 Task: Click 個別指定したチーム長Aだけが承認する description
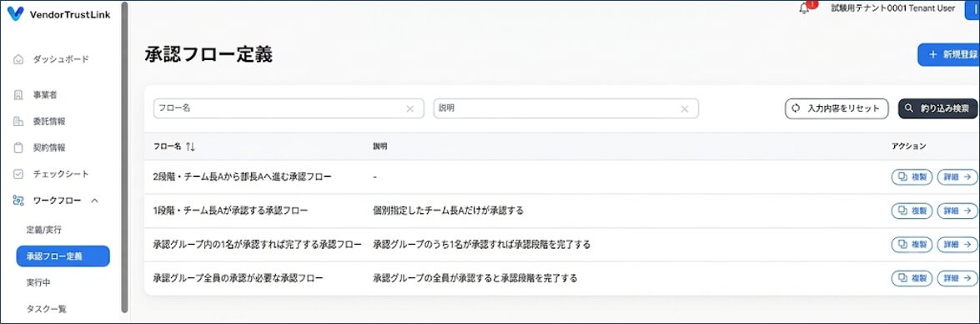pos(448,210)
